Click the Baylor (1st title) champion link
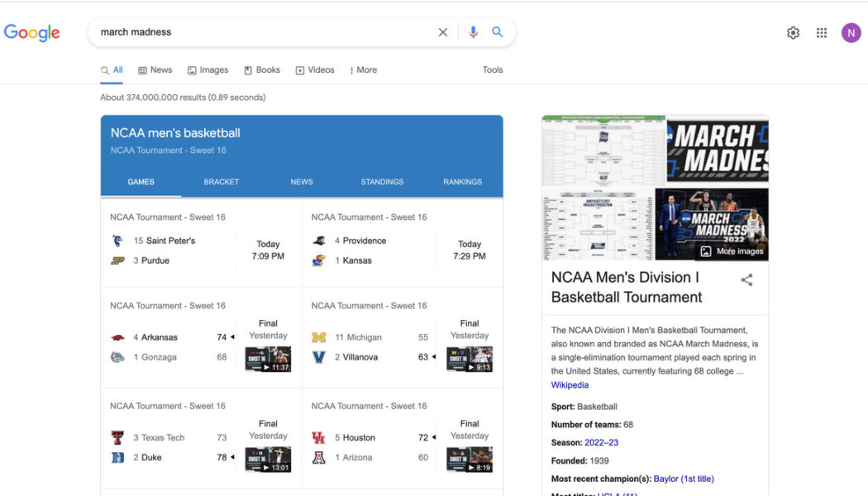Viewport: 868px width, 496px height. tap(684, 478)
